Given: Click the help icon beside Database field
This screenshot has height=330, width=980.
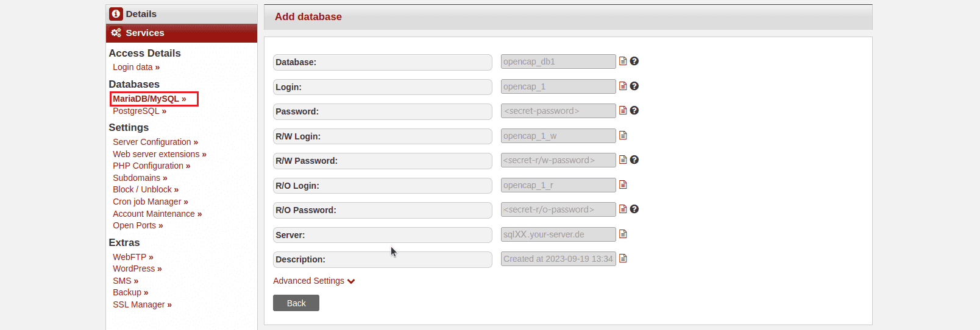Looking at the screenshot, I should click(634, 61).
